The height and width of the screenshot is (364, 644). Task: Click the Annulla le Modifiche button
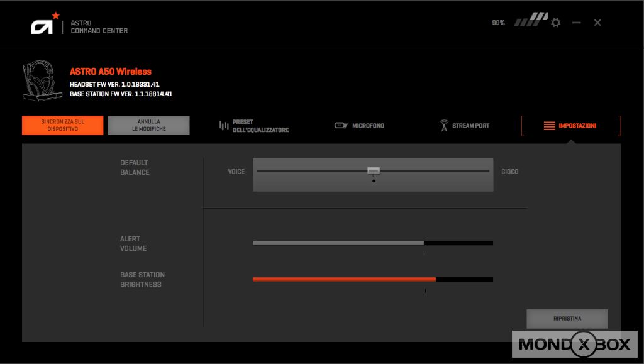pos(148,125)
